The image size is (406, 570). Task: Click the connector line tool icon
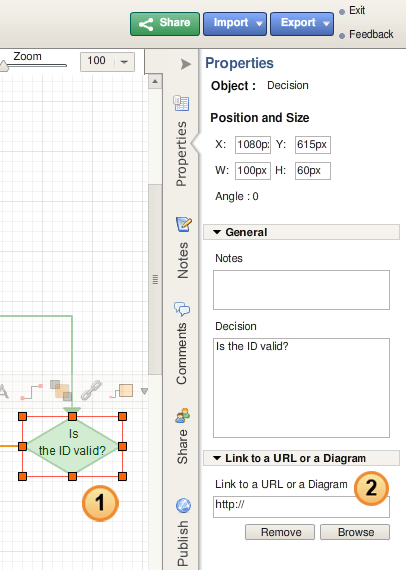(32, 392)
